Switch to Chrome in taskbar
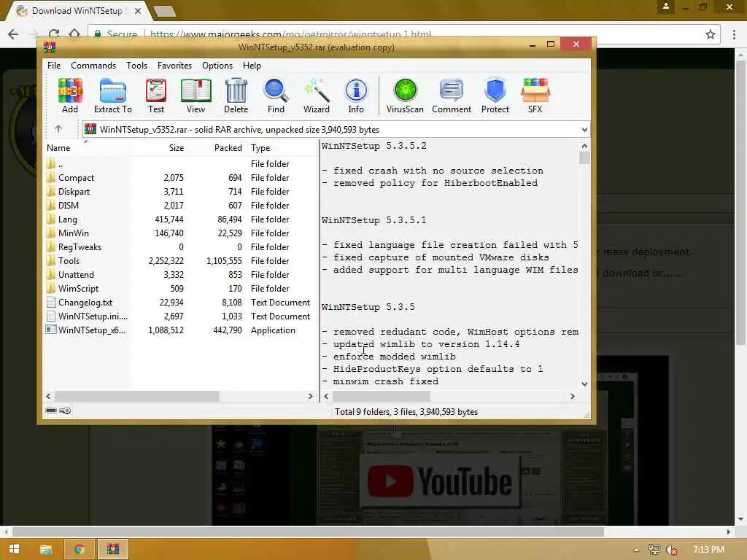Viewport: 747px width, 560px height. click(x=79, y=549)
